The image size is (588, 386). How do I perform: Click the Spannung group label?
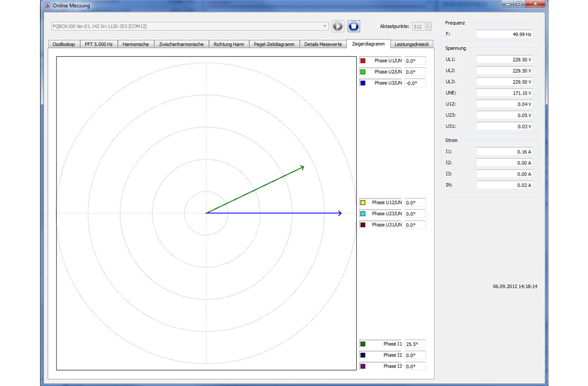(455, 48)
